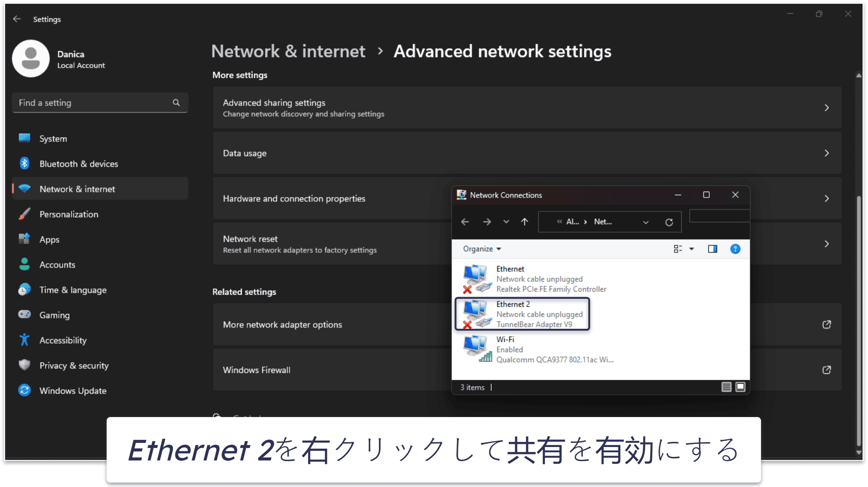Image resolution: width=868 pixels, height=487 pixels.
Task: Open Windows Firewall settings
Action: click(x=332, y=370)
